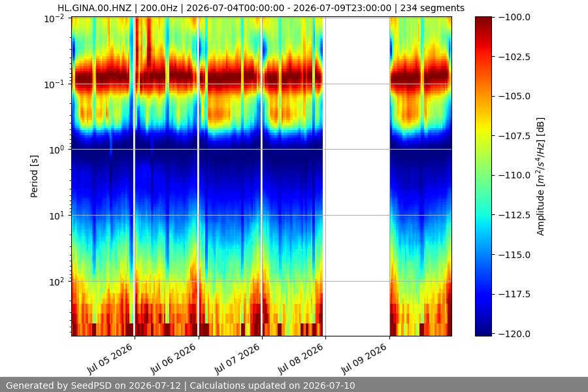Image resolution: width=588 pixels, height=392 pixels.
Task: Click the Jul 07 2026 date label
Action: tap(237, 359)
